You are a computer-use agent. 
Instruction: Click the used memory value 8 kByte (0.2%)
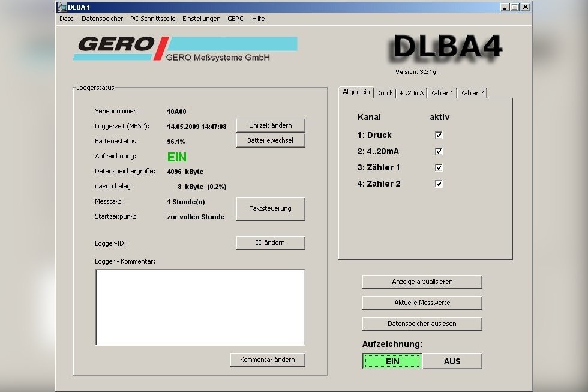pos(202,187)
